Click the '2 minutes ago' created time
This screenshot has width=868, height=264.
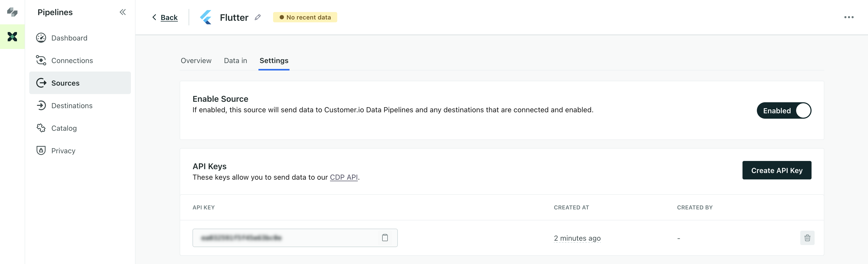coord(577,238)
